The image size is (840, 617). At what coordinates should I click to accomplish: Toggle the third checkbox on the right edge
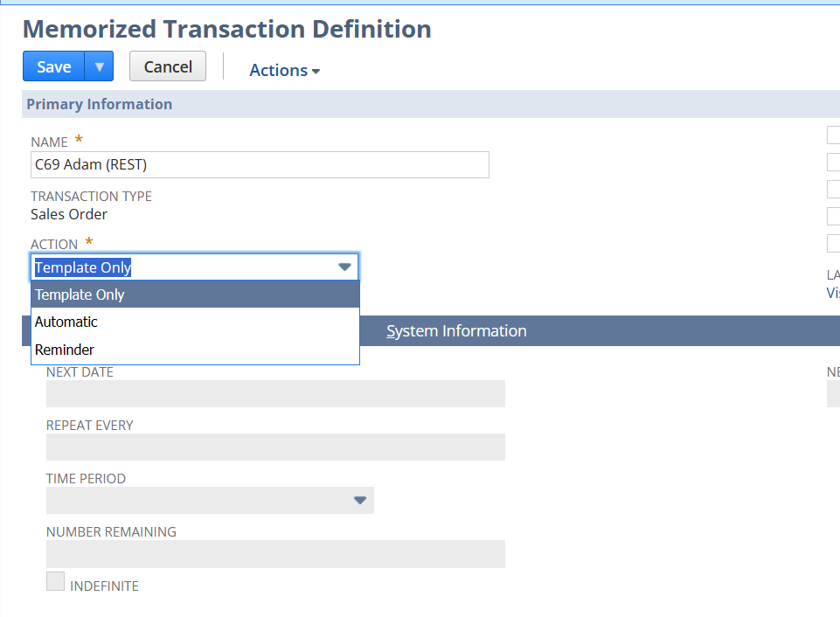(834, 189)
